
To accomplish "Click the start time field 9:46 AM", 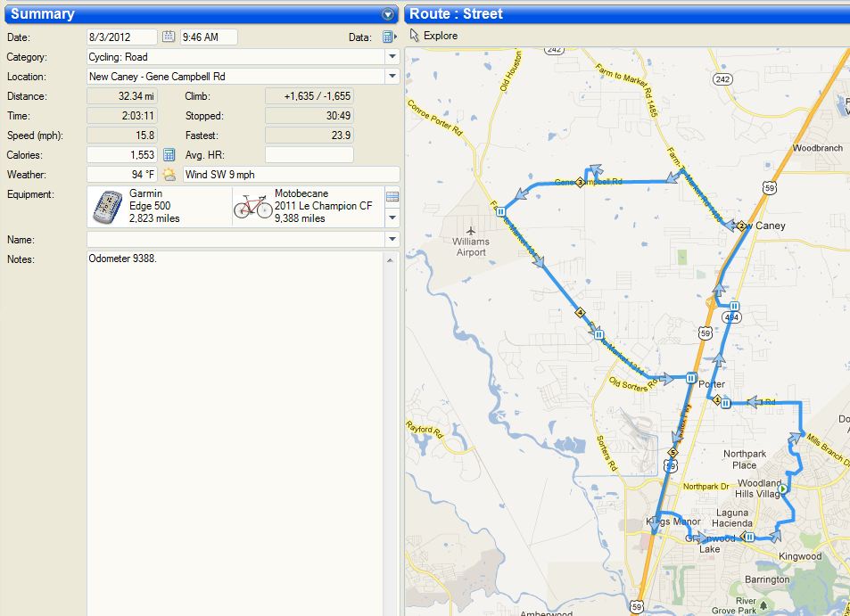I will click(209, 37).
